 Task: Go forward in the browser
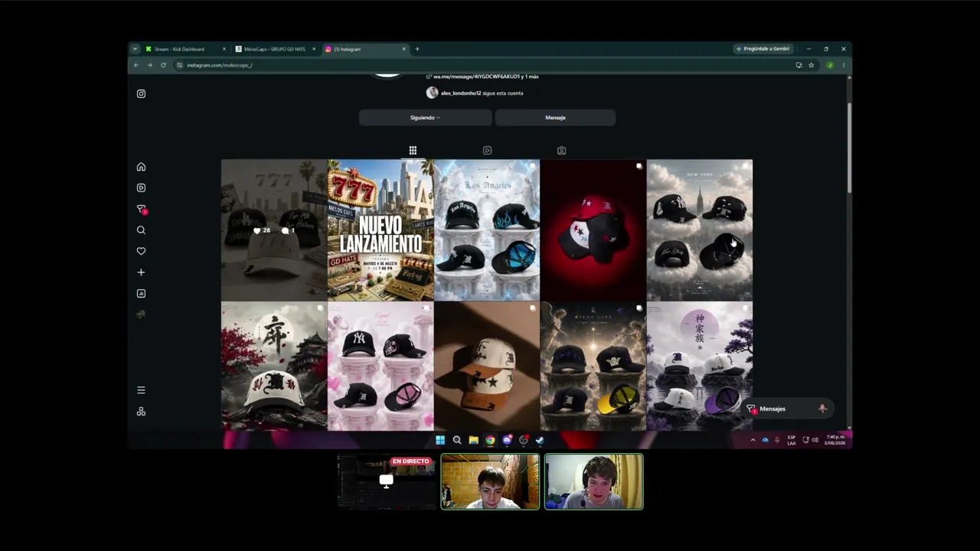pyautogui.click(x=149, y=65)
